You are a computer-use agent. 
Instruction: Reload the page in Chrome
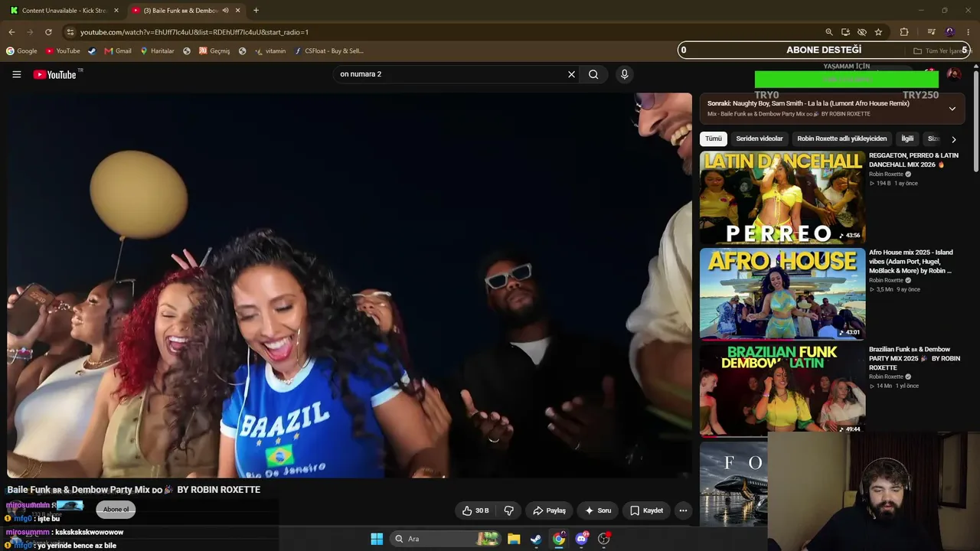tap(48, 32)
